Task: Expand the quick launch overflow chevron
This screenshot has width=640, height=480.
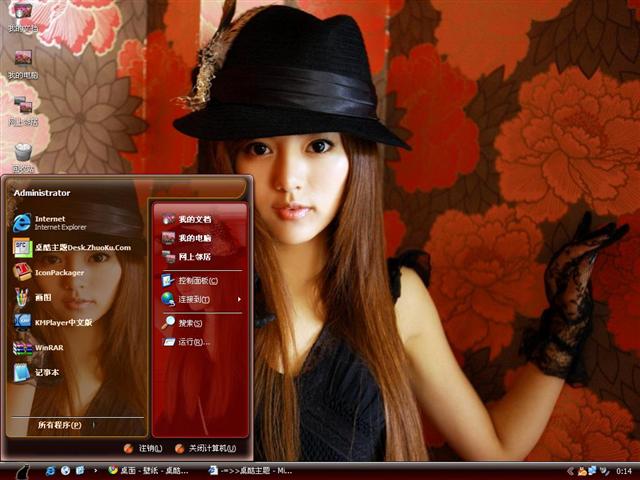Action: 96,471
